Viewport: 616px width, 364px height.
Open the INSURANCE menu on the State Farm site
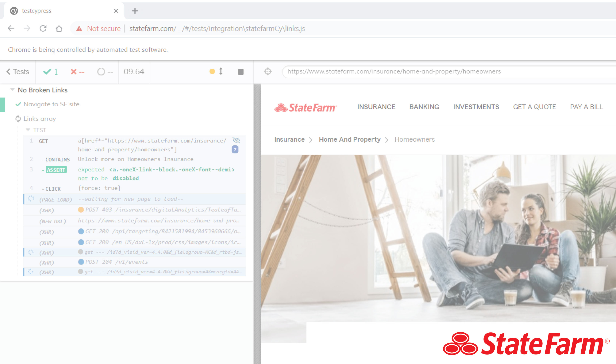click(376, 107)
